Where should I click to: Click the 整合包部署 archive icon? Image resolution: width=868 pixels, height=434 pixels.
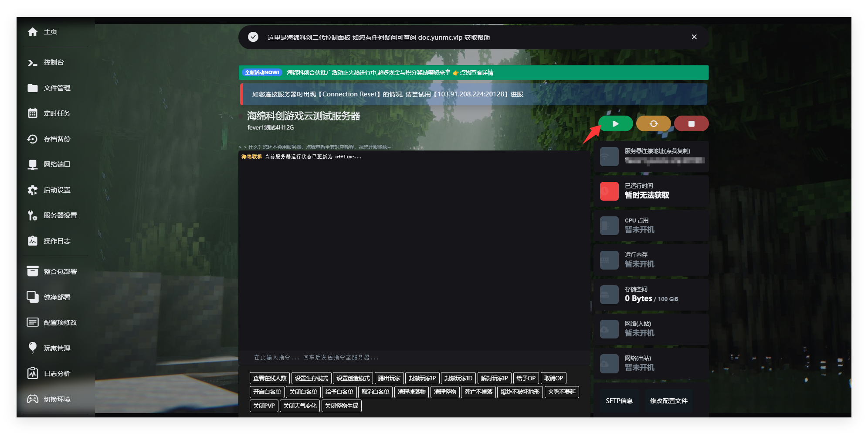(33, 271)
